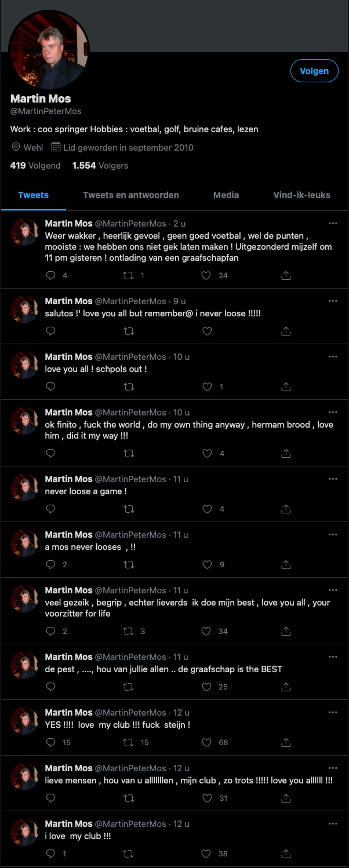Click the Volgen button
349x868 pixels.
point(314,71)
